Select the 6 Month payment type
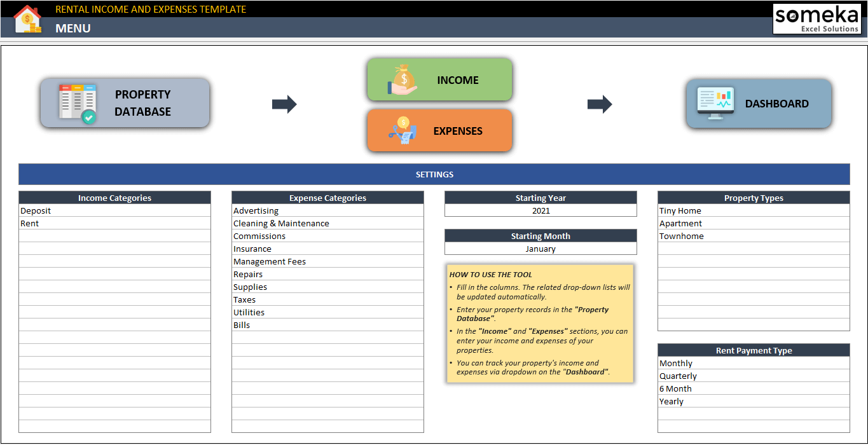The image size is (868, 445). pyautogui.click(x=754, y=388)
